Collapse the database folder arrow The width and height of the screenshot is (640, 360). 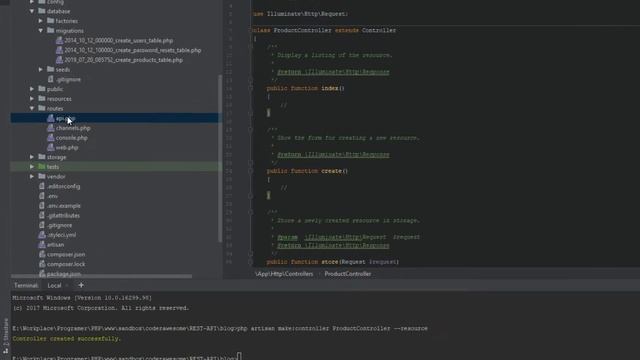pyautogui.click(x=32, y=11)
